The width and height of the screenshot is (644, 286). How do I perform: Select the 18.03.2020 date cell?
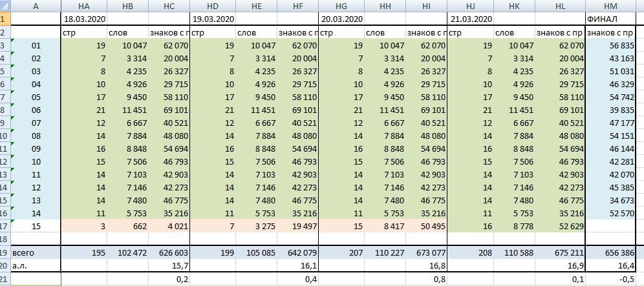click(84, 19)
